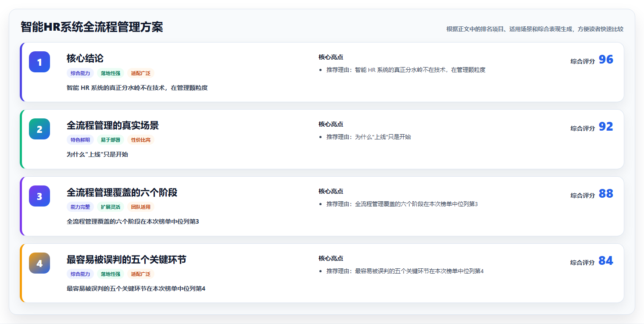Click the score 92
This screenshot has height=324, width=644.
click(x=606, y=127)
